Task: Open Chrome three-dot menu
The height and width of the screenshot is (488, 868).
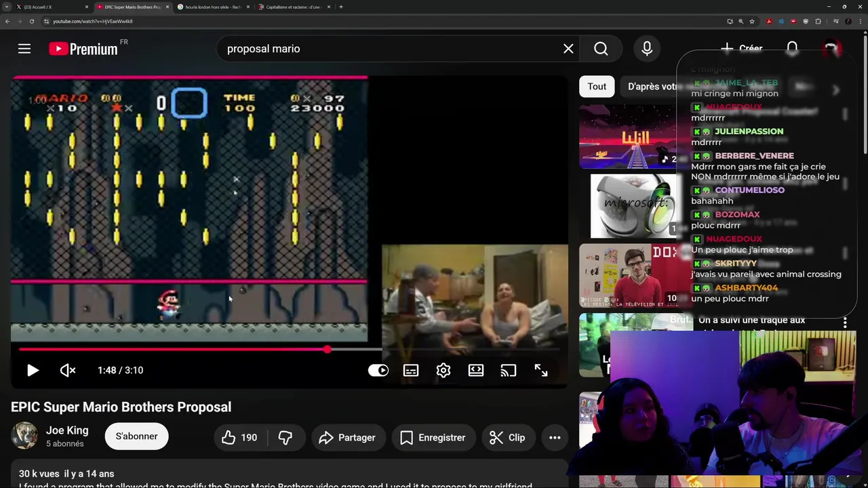Action: click(861, 21)
